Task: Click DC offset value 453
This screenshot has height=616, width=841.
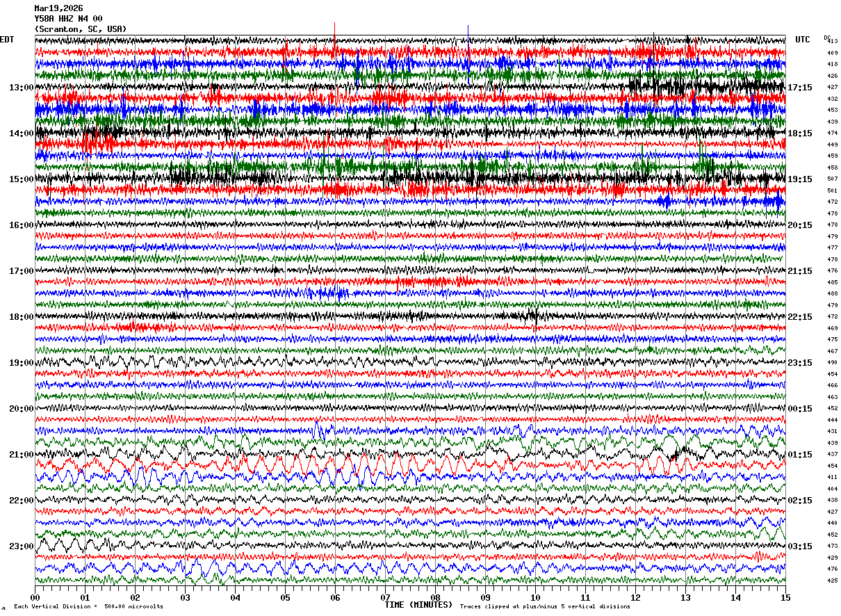Action: tap(832, 110)
